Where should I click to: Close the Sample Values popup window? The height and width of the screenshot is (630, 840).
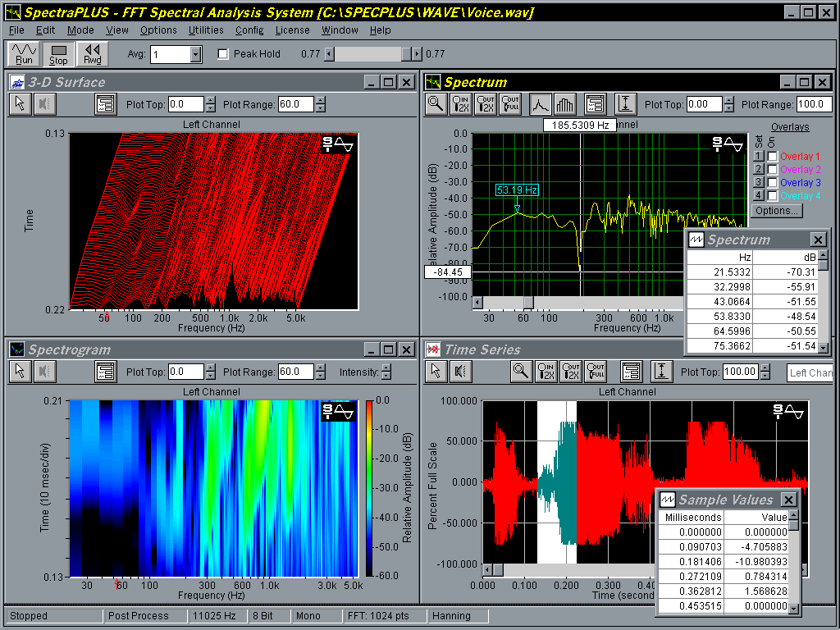(x=788, y=500)
